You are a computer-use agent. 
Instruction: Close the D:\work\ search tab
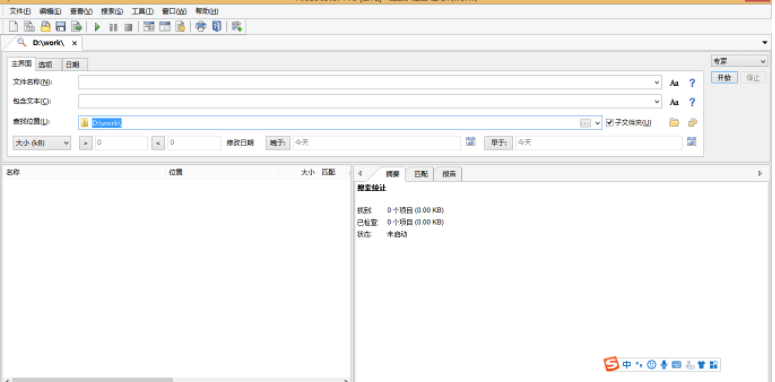point(75,43)
